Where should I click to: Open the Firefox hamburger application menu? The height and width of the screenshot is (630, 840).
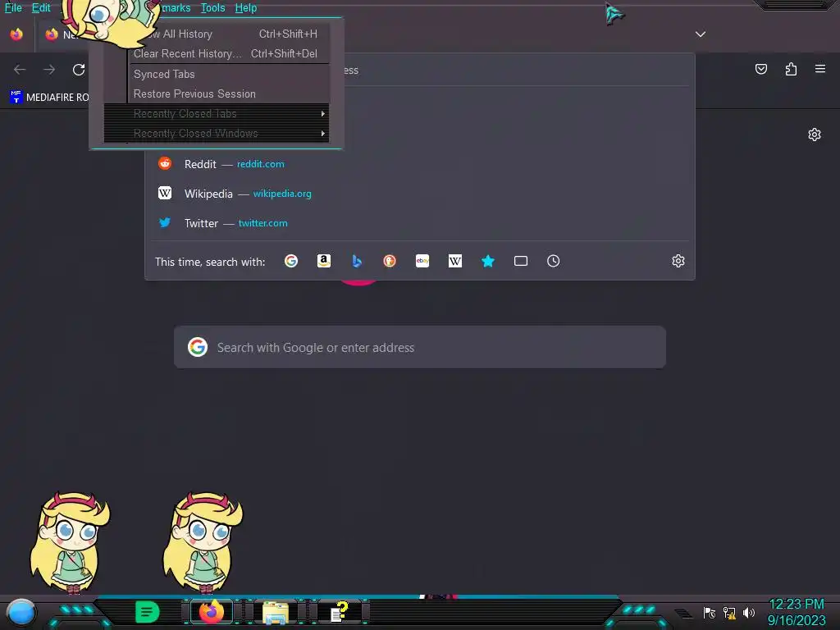(x=820, y=69)
